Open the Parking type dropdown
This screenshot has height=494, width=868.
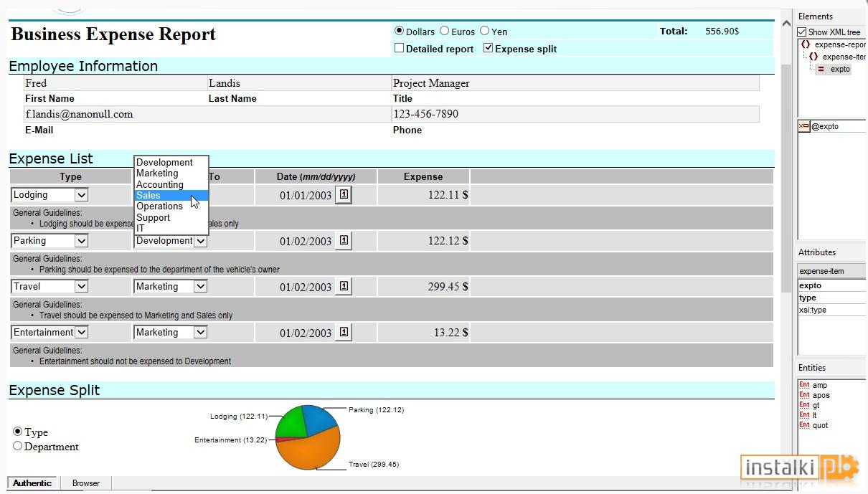click(x=81, y=240)
